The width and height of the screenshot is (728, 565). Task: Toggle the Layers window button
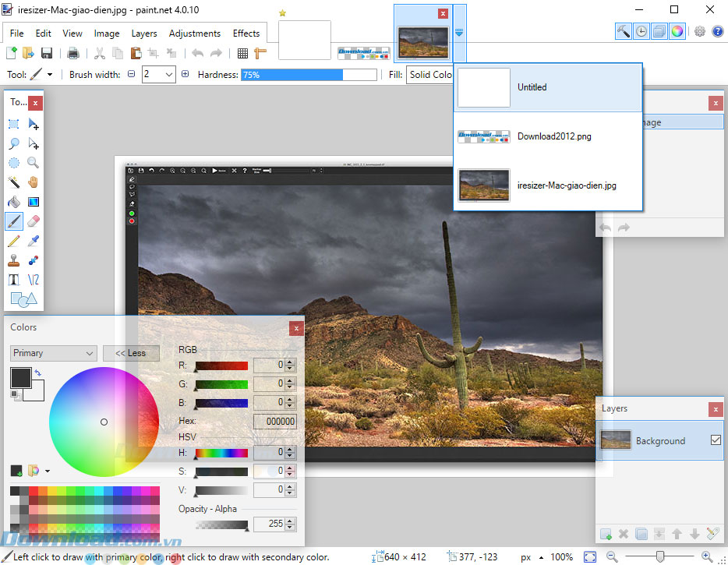coord(659,31)
